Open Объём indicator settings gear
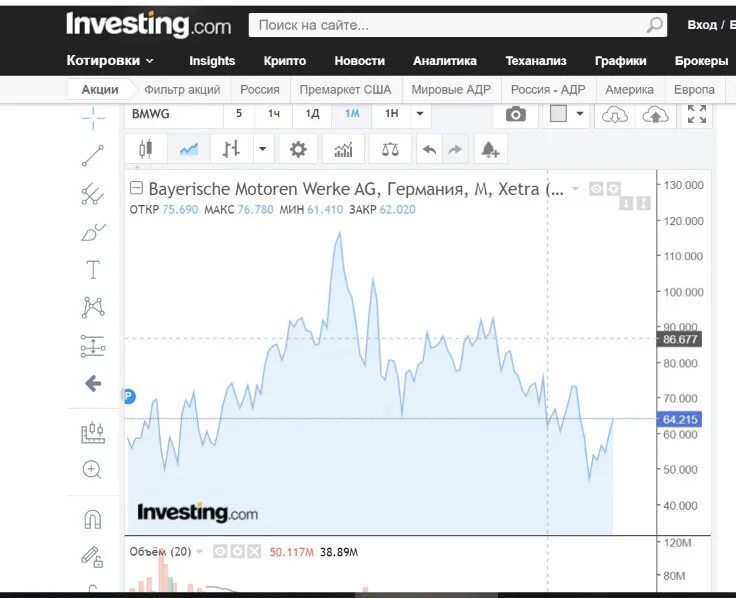 pos(237,551)
